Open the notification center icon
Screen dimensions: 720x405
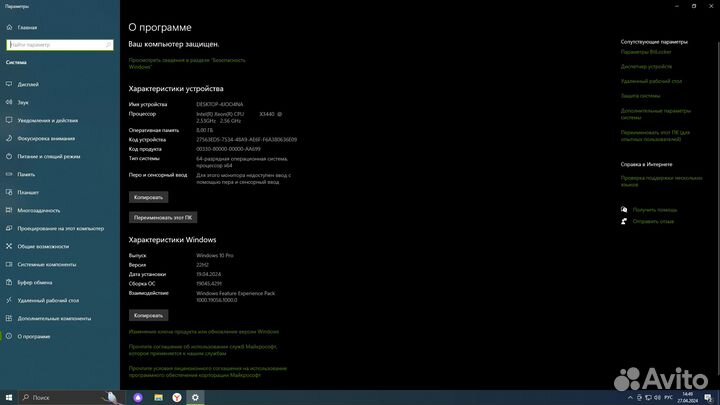pyautogui.click(x=709, y=398)
